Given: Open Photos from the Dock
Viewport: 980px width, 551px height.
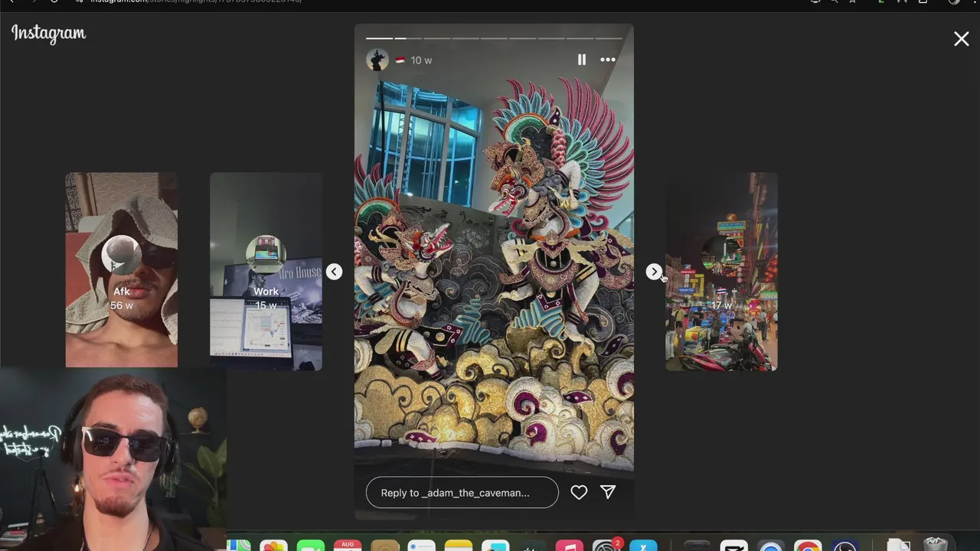Looking at the screenshot, I should point(273,546).
